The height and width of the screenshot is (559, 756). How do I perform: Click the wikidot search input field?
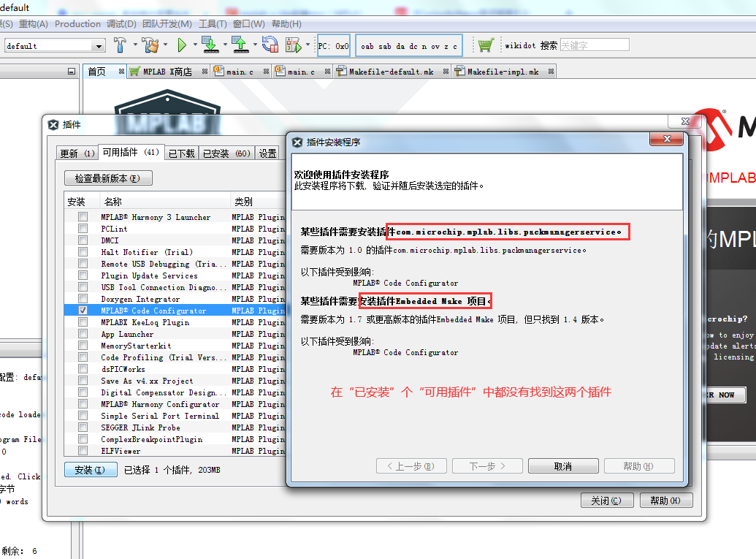tap(595, 45)
